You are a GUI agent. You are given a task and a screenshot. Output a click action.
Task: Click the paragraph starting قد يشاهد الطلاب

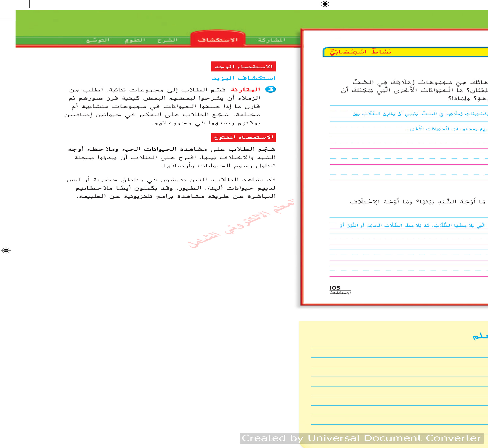point(171,188)
